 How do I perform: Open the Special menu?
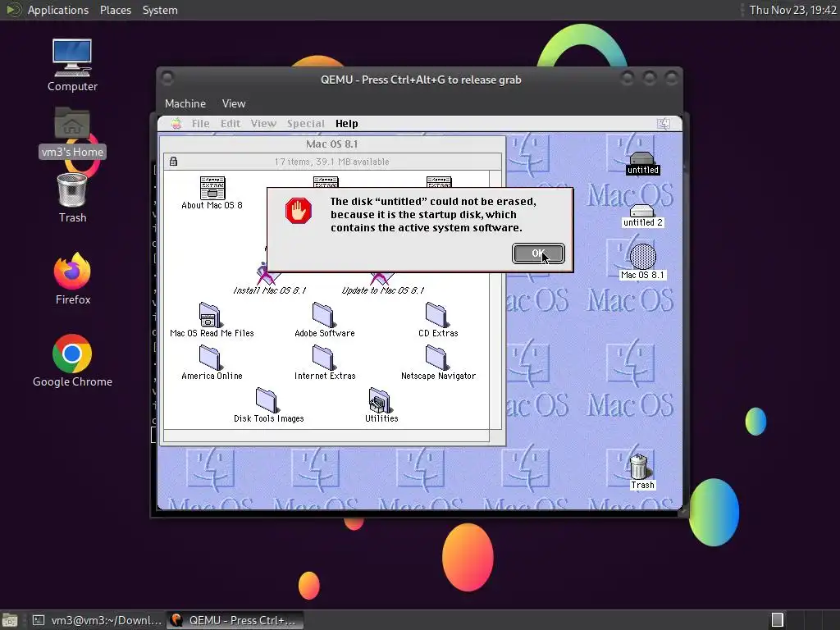[x=305, y=124]
